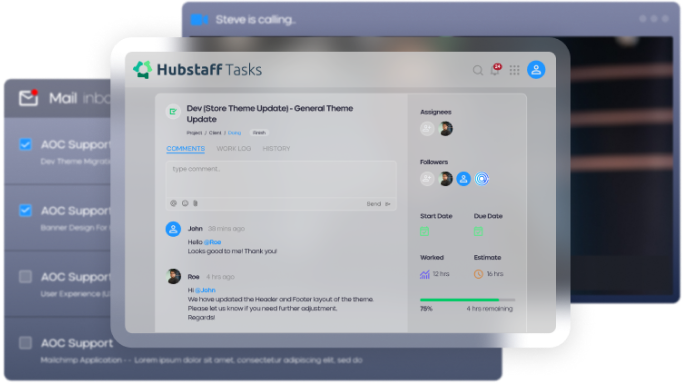Click the attachment icon in comment box
The height and width of the screenshot is (384, 684).
195,203
